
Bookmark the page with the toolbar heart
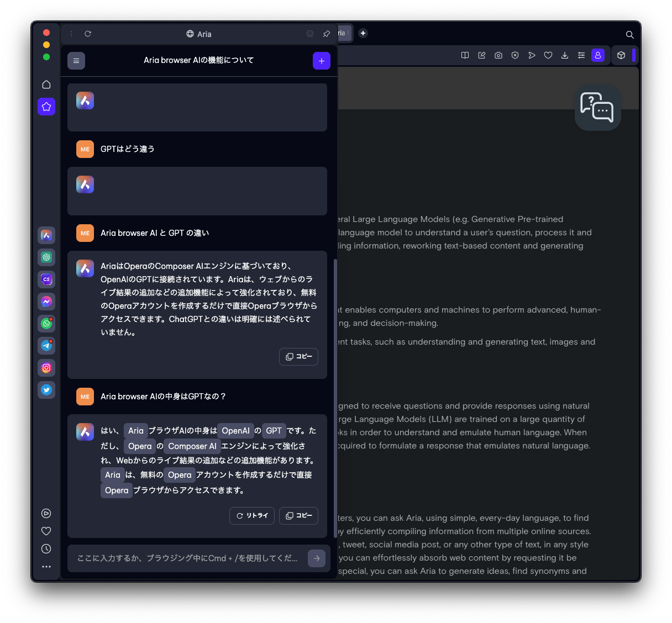pos(548,55)
